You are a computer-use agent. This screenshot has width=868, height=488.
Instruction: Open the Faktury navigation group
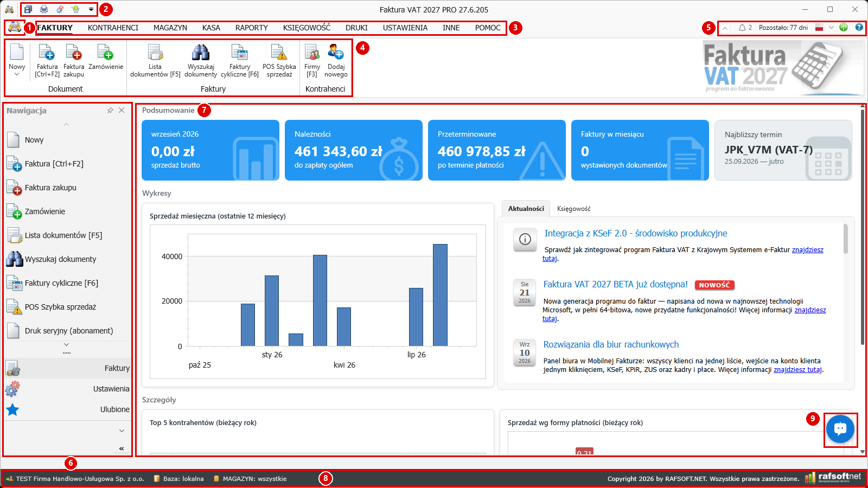[x=68, y=368]
